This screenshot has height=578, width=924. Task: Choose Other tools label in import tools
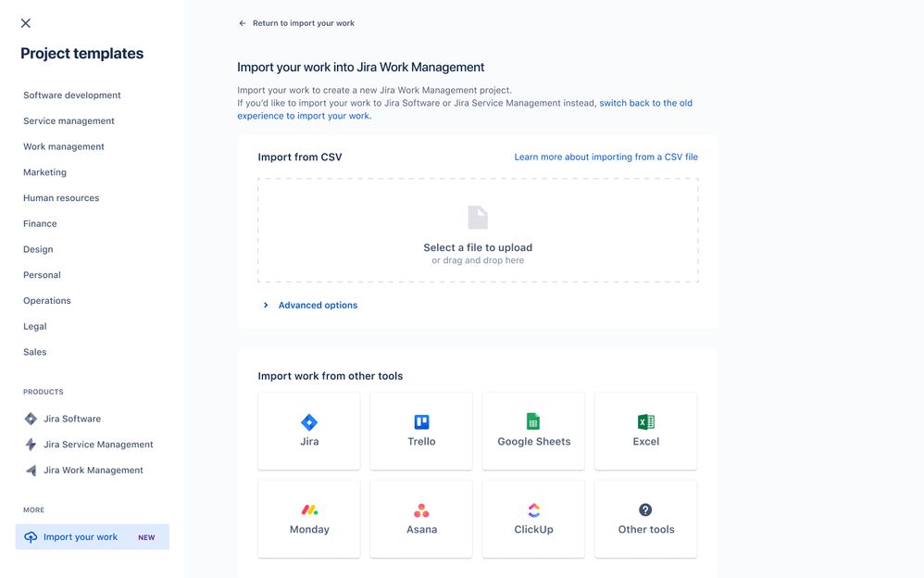[646, 529]
